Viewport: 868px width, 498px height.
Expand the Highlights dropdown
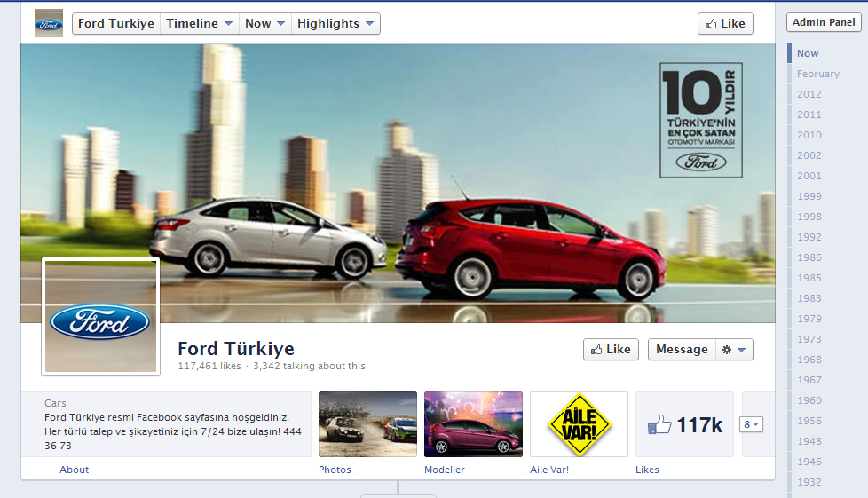[335, 24]
